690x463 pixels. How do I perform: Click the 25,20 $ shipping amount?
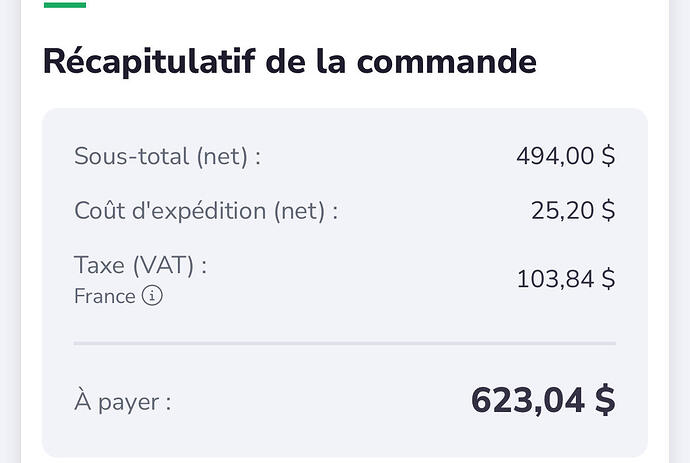[x=573, y=210]
